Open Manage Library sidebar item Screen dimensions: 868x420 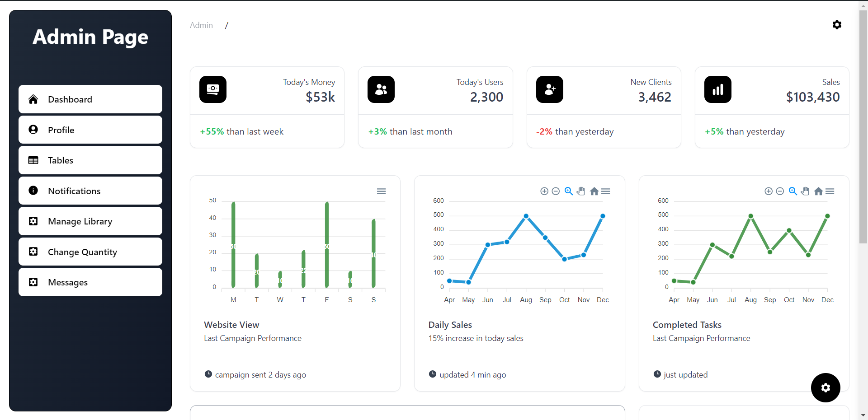click(90, 221)
